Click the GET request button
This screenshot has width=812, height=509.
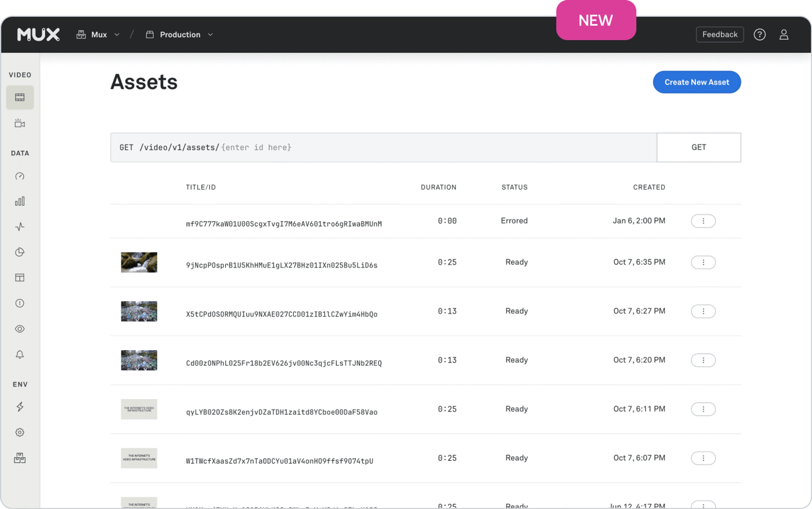click(699, 147)
